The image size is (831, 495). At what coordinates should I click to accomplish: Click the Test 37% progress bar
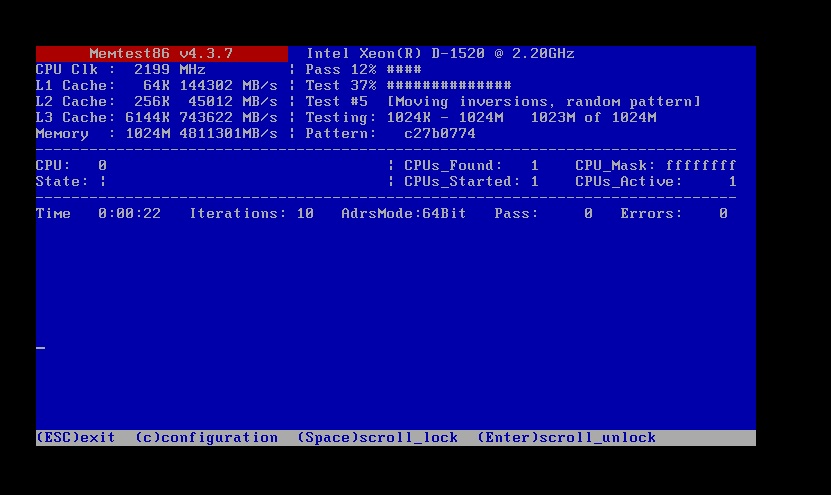409,85
